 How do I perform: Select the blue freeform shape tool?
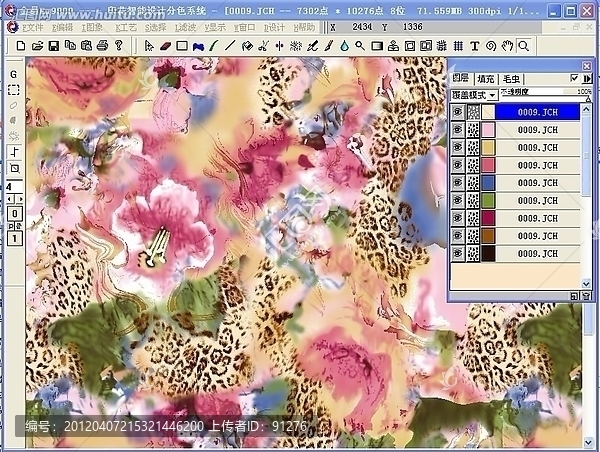[x=198, y=47]
